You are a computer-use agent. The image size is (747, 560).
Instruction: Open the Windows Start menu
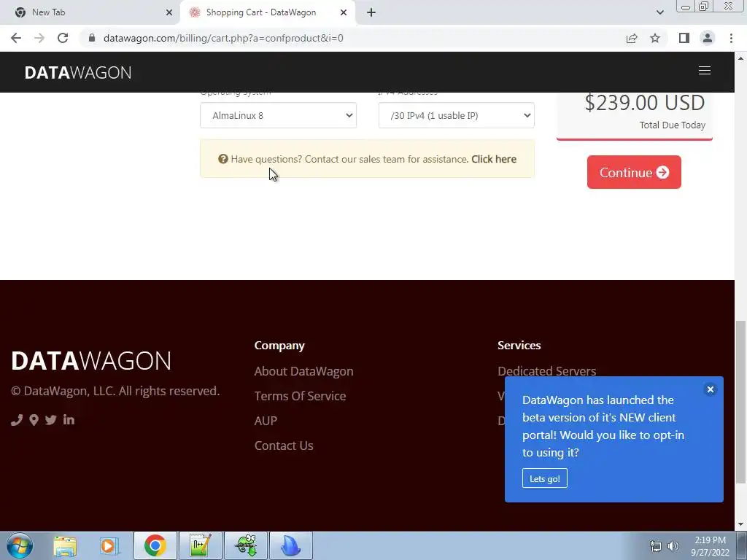point(19,545)
